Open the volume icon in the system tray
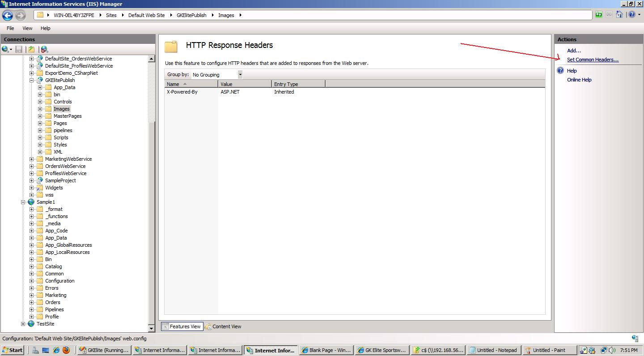This screenshot has width=644, height=356. click(x=611, y=350)
